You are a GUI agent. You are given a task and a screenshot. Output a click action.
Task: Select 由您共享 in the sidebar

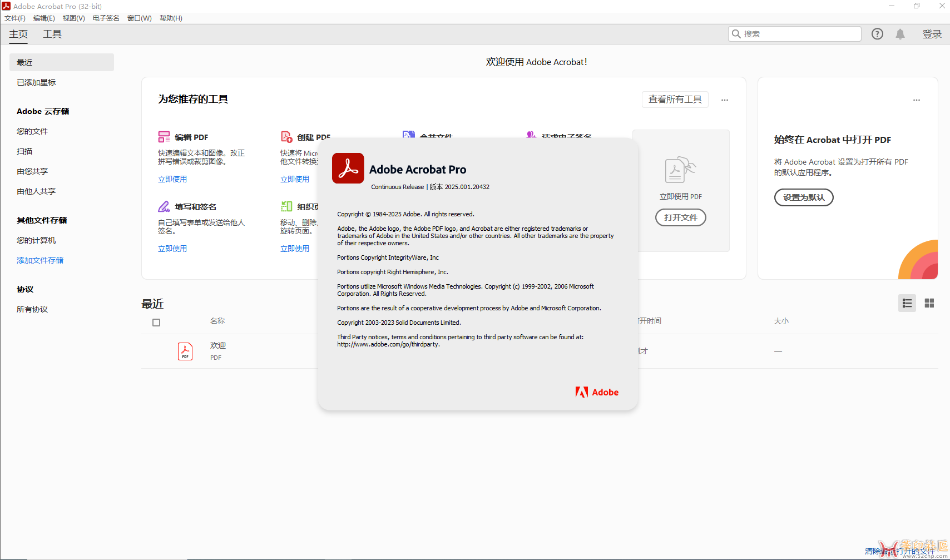32,171
